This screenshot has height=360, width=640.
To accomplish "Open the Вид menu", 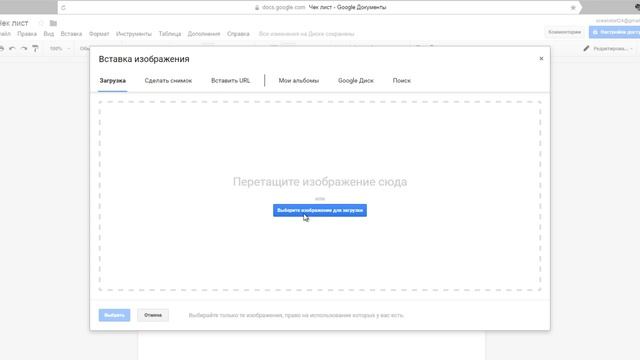I will click(x=49, y=34).
